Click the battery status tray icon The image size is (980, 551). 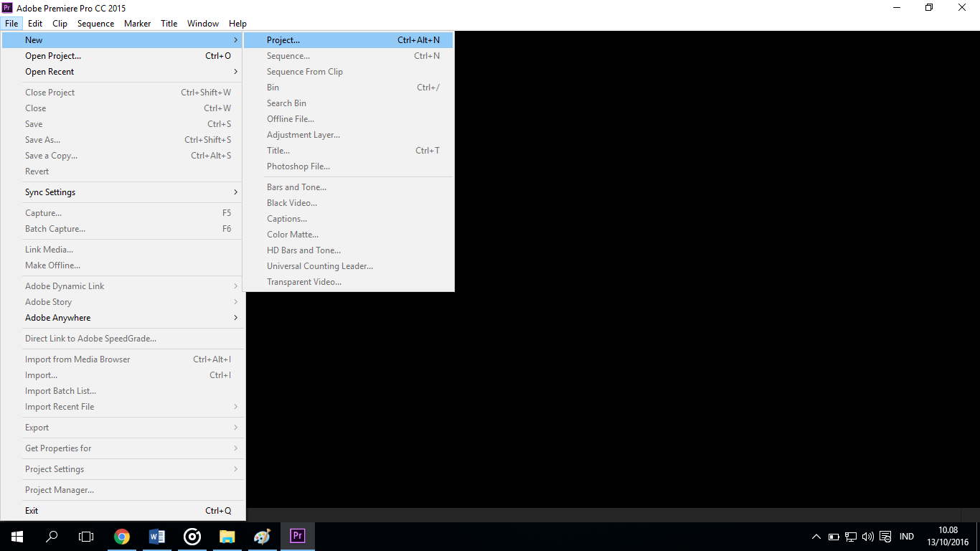834,537
